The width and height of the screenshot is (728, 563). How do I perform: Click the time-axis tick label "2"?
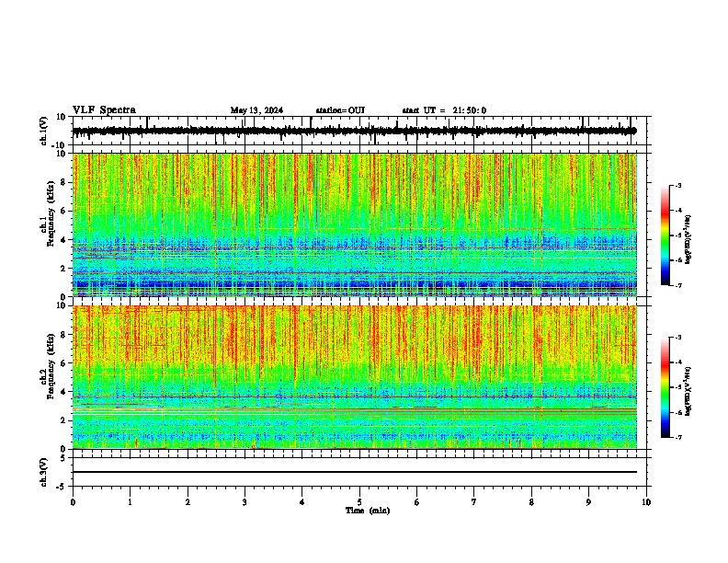(188, 502)
